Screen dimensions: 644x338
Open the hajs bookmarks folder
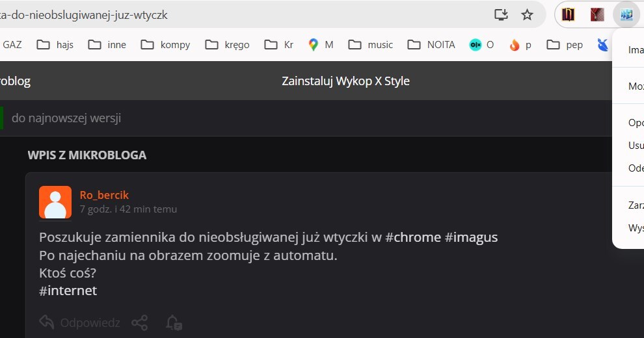[x=55, y=45]
